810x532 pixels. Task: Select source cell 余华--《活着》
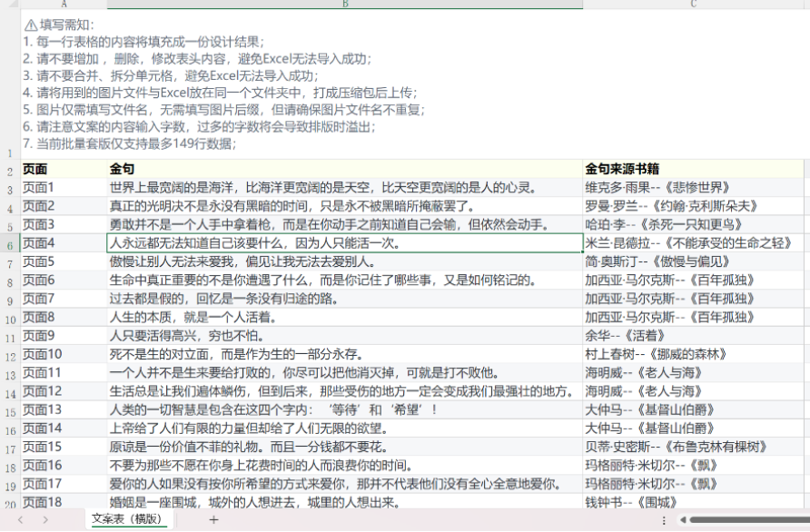tap(693, 336)
